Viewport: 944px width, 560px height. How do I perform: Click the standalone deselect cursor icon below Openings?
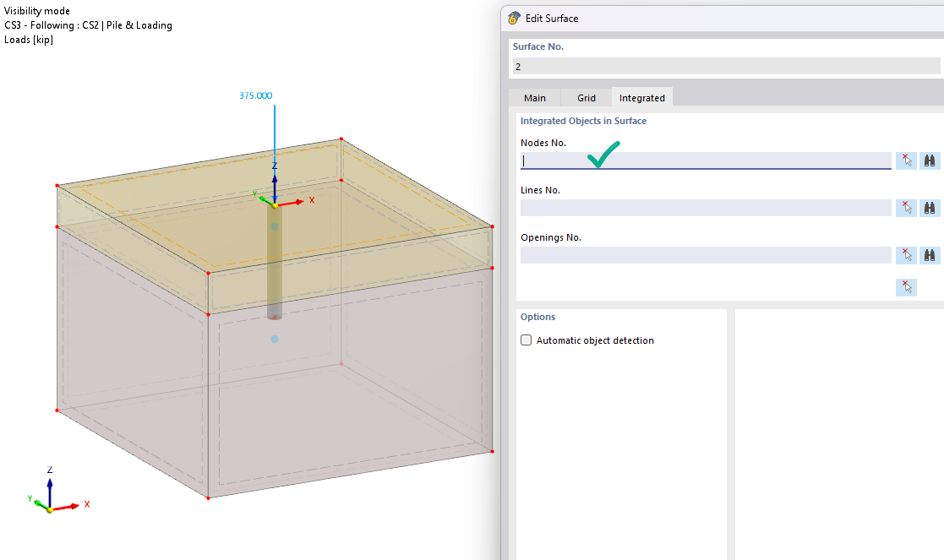click(x=905, y=287)
